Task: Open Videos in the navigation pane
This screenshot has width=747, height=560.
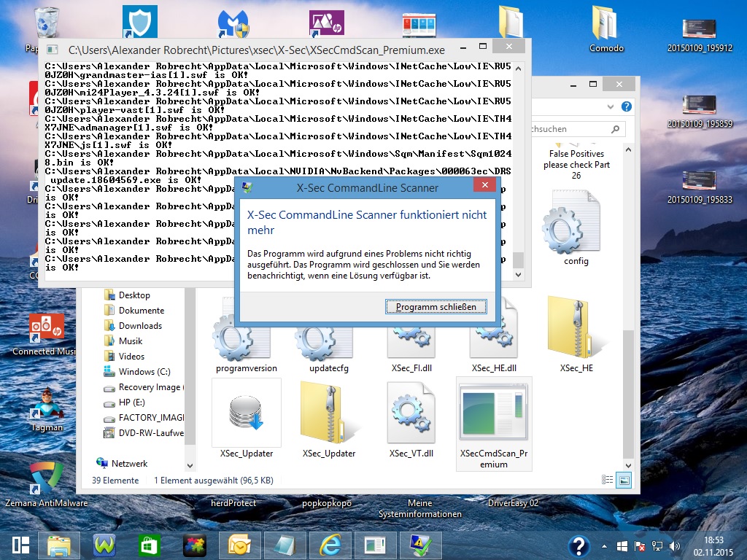Action: tap(131, 356)
